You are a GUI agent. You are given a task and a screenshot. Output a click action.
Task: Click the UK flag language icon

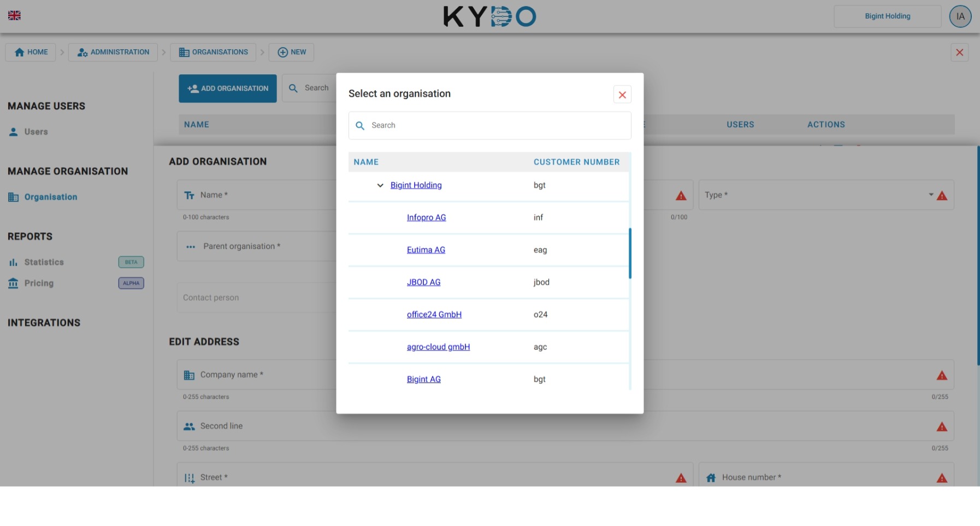(14, 15)
